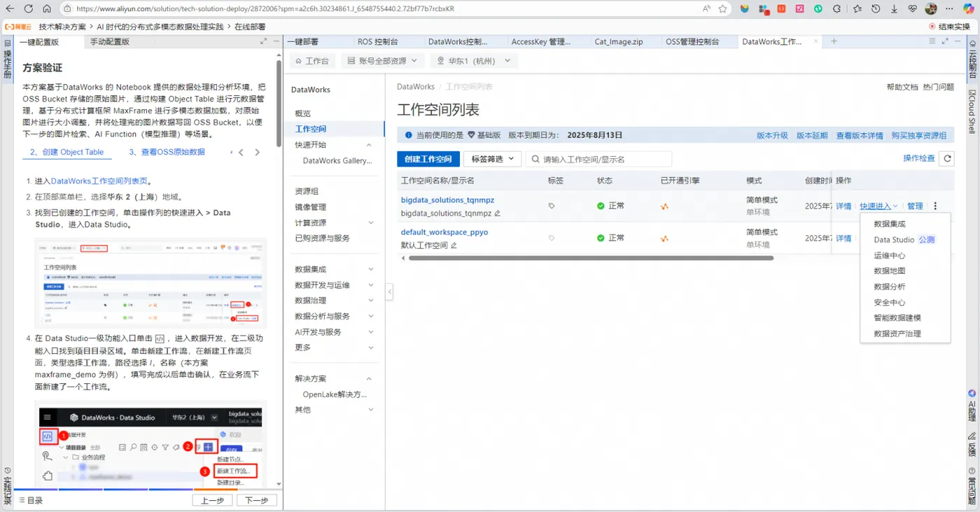Expand 计算资源 in sidebar
The image size is (980, 512).
(x=371, y=222)
